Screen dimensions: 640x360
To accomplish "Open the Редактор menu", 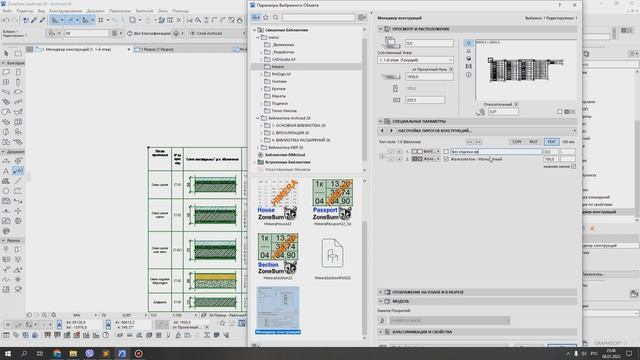I will pos(25,11).
